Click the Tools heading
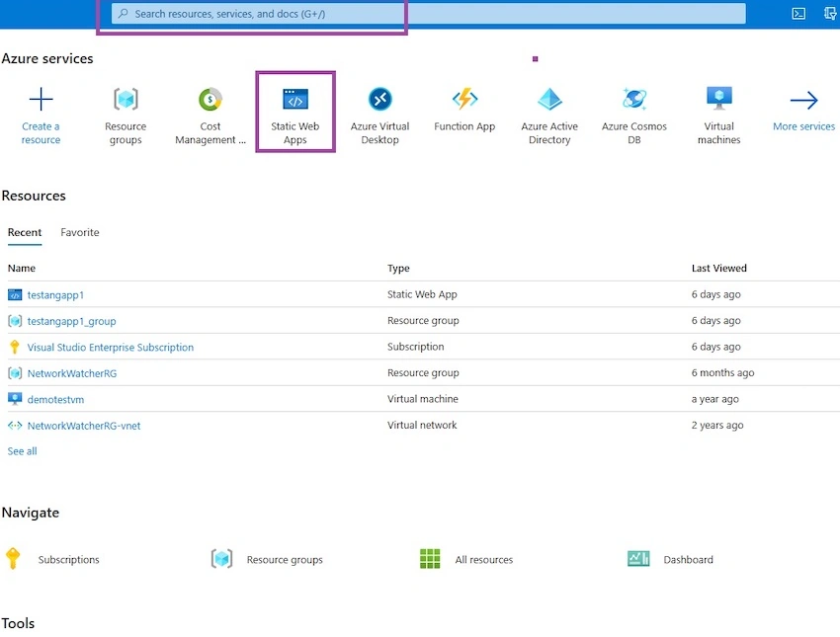This screenshot has height=637, width=840. [x=18, y=623]
